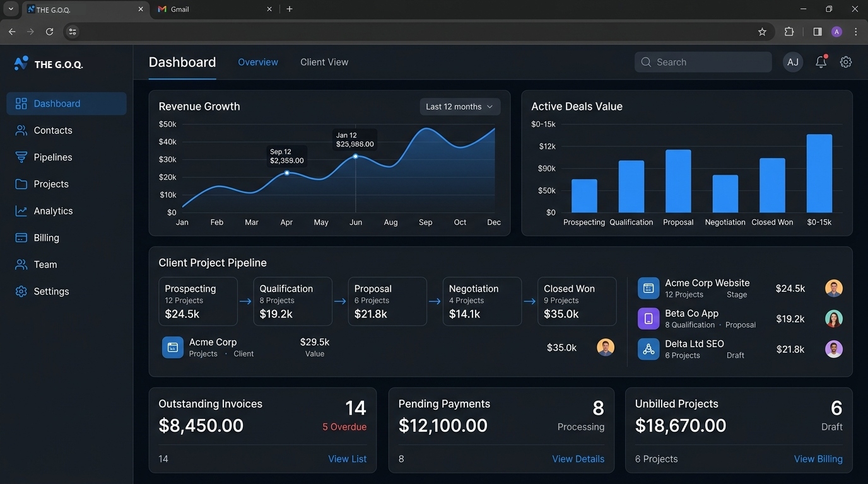Switch to Client View tab

point(324,62)
